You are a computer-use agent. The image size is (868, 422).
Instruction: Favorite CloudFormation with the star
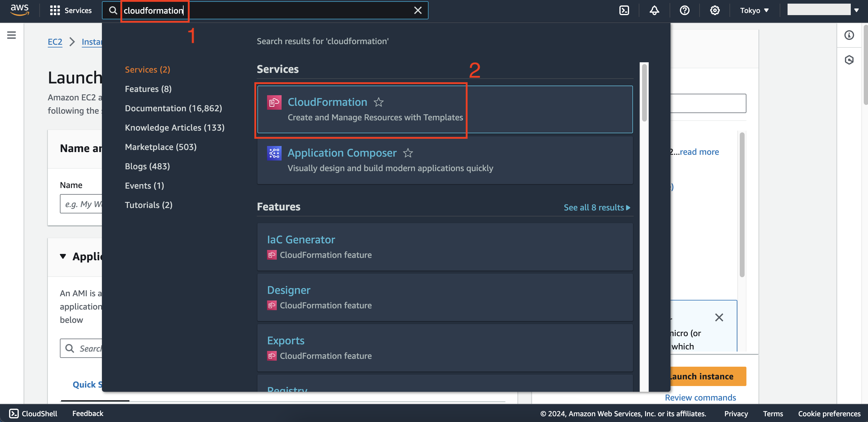coord(378,102)
